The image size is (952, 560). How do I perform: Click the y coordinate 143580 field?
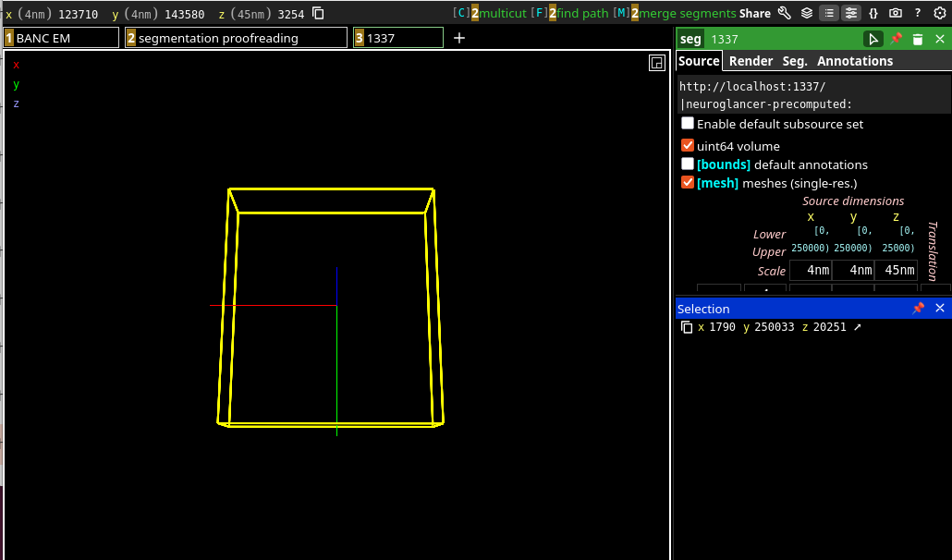pos(185,14)
